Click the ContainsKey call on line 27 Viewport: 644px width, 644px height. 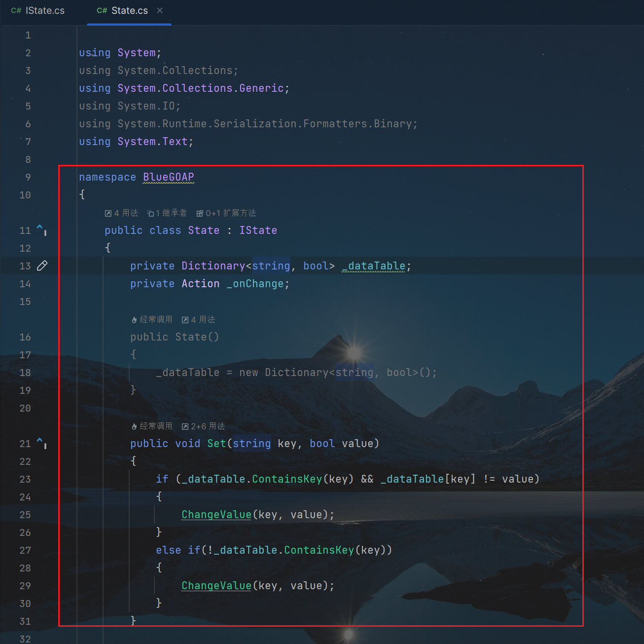pyautogui.click(x=319, y=550)
